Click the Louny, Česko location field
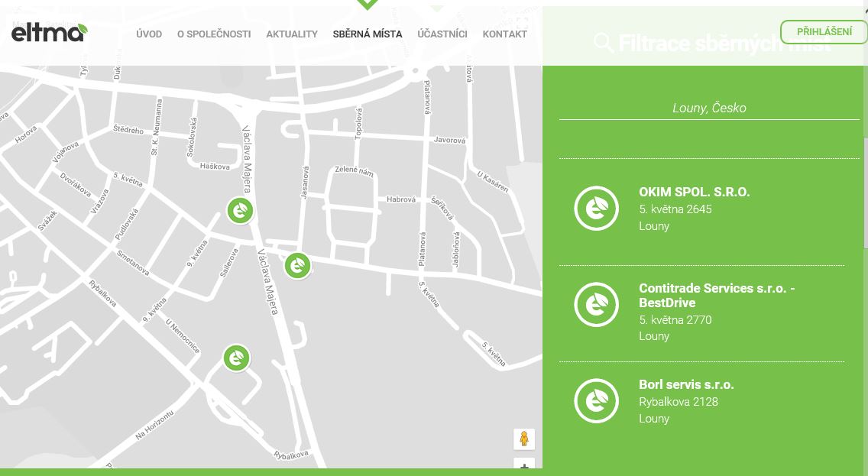 tap(709, 108)
